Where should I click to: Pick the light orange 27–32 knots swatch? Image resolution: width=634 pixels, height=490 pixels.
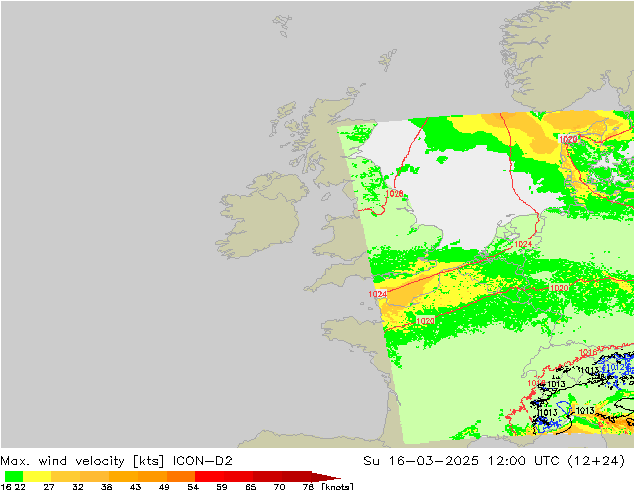tap(66, 476)
